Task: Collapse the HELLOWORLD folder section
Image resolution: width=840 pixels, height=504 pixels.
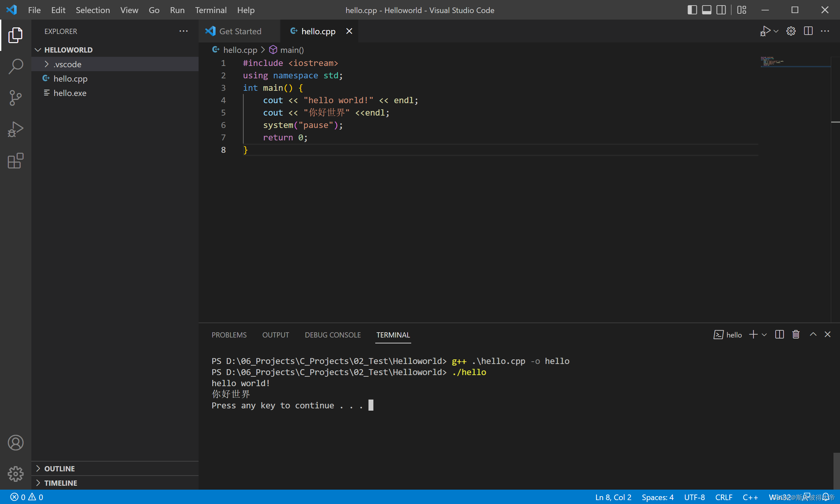Action: (115, 50)
